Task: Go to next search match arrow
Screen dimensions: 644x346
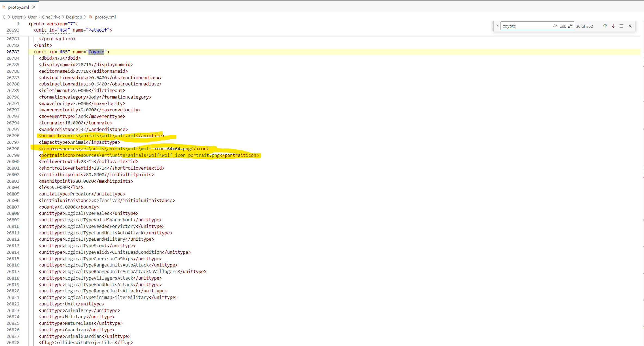Action: tap(614, 26)
